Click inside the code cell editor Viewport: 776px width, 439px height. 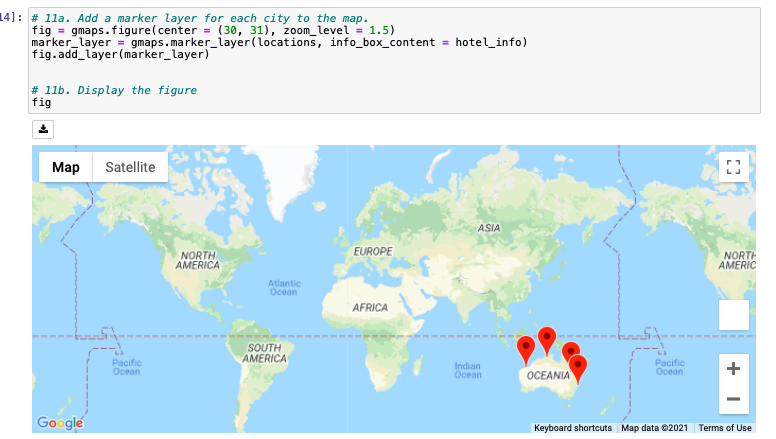[394, 60]
